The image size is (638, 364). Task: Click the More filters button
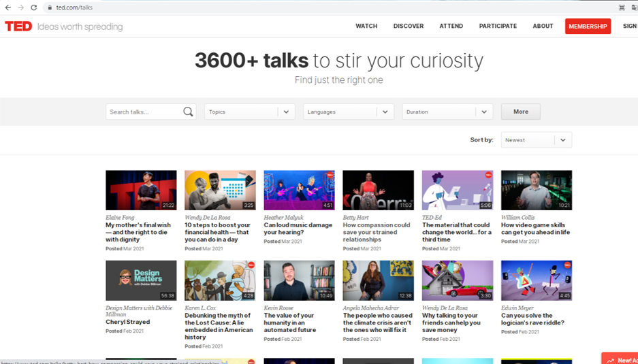[520, 112]
